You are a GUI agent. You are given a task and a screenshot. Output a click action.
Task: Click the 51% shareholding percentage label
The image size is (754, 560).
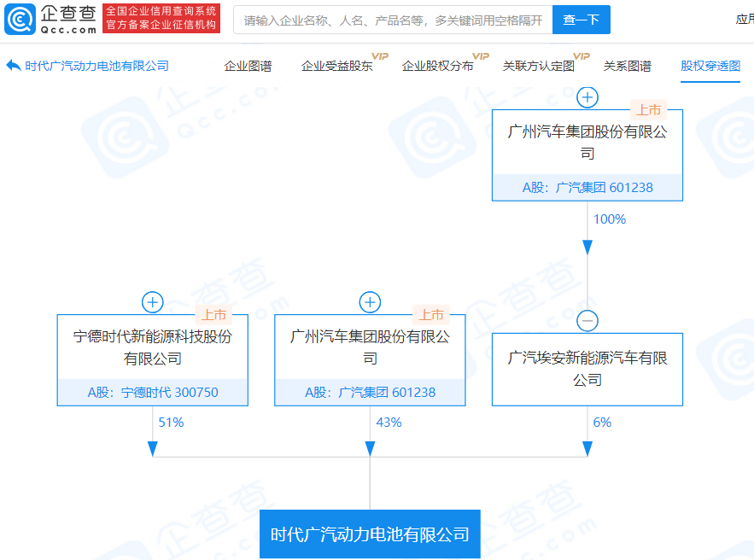pos(170,422)
